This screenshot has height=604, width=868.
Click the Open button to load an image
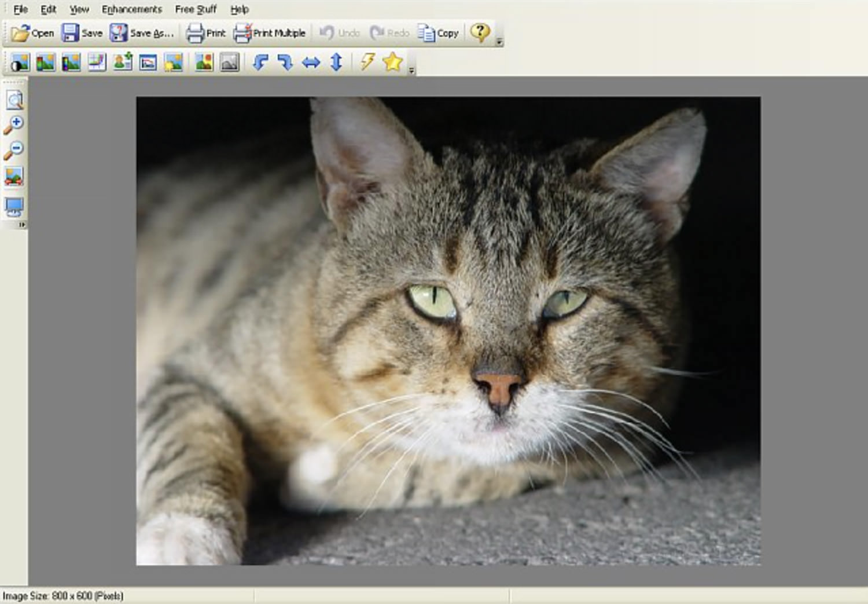click(x=33, y=33)
